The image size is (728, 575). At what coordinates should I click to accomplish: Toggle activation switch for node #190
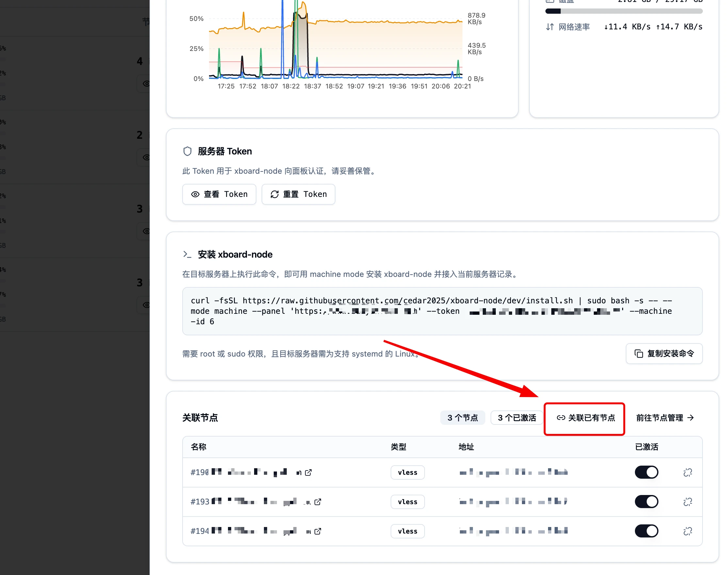[x=646, y=472]
